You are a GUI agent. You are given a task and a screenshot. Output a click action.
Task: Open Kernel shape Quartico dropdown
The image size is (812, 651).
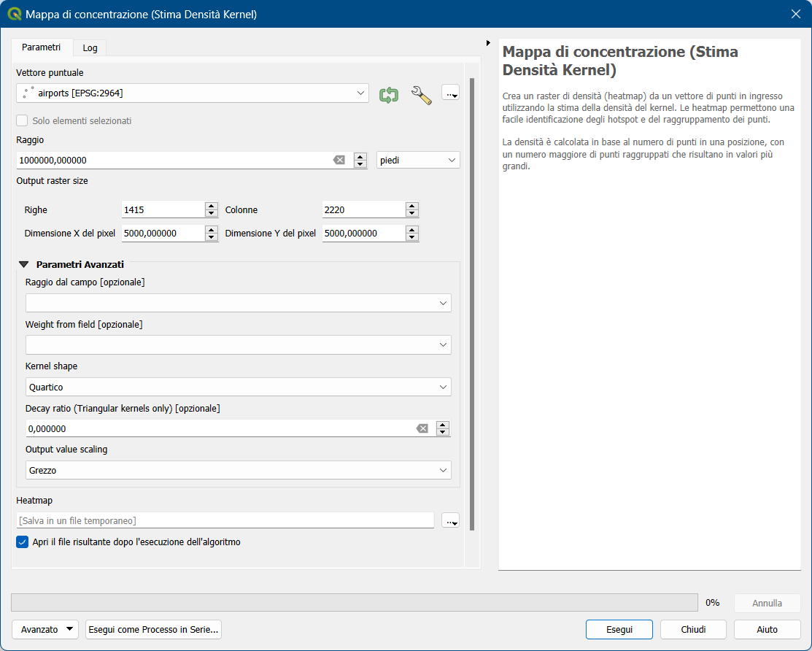coord(239,387)
